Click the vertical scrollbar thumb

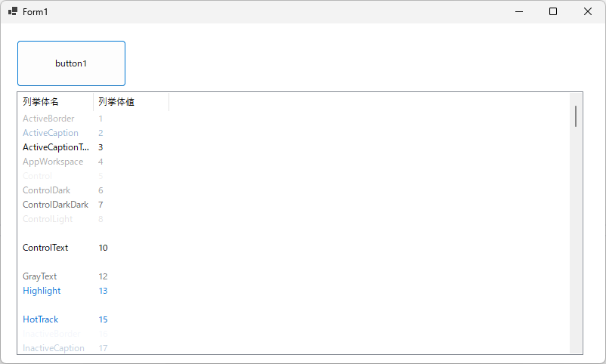[576, 116]
